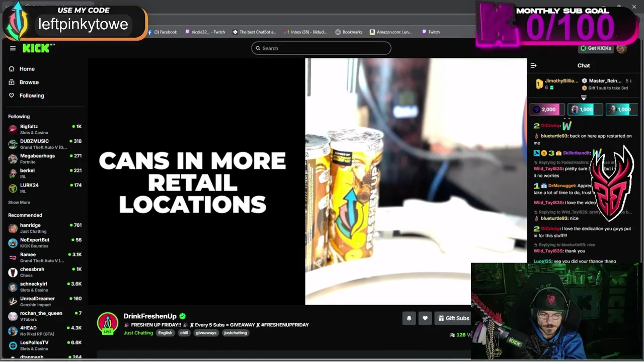This screenshot has width=644, height=362.
Task: Collapse the chat panel icon
Action: 534,65
